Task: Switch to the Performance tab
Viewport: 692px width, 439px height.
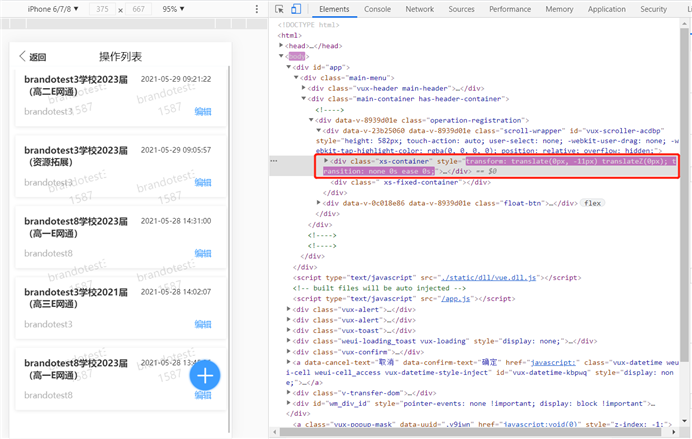Action: (x=510, y=9)
